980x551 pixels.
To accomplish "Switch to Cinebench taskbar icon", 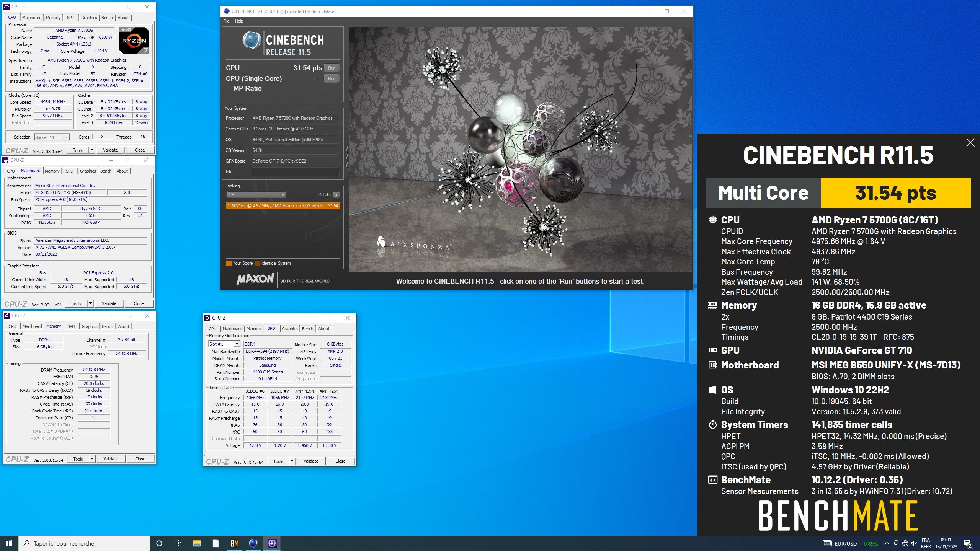I will pos(253,543).
